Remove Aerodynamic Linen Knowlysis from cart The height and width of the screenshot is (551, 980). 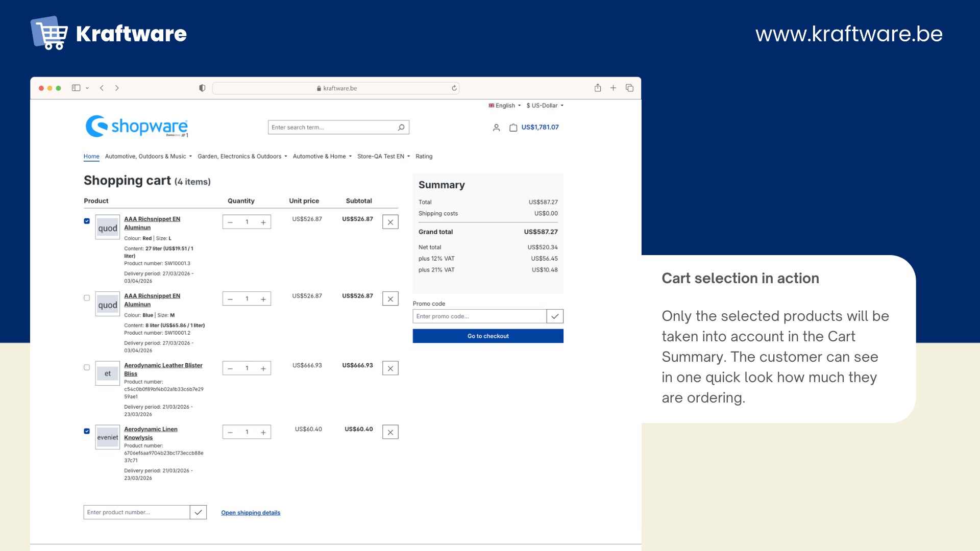[x=390, y=432]
